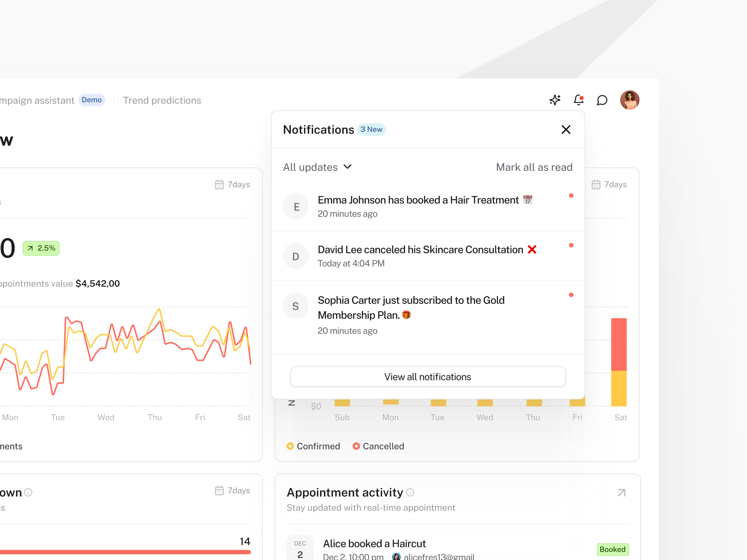
Task: Click unread dot on Sophia Carter notification
Action: (x=571, y=295)
